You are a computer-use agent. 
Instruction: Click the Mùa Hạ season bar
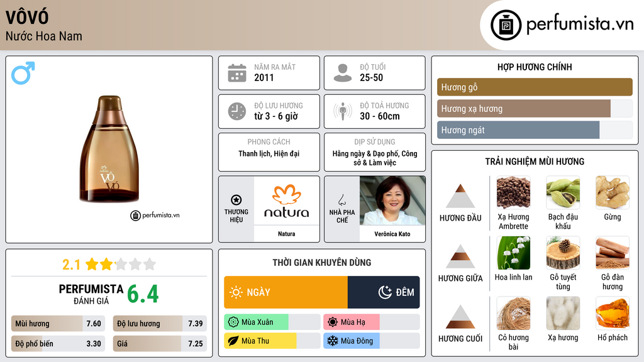click(371, 322)
